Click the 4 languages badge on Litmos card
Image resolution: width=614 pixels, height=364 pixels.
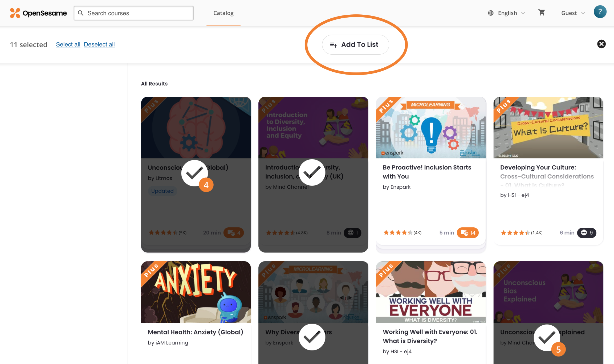[233, 233]
